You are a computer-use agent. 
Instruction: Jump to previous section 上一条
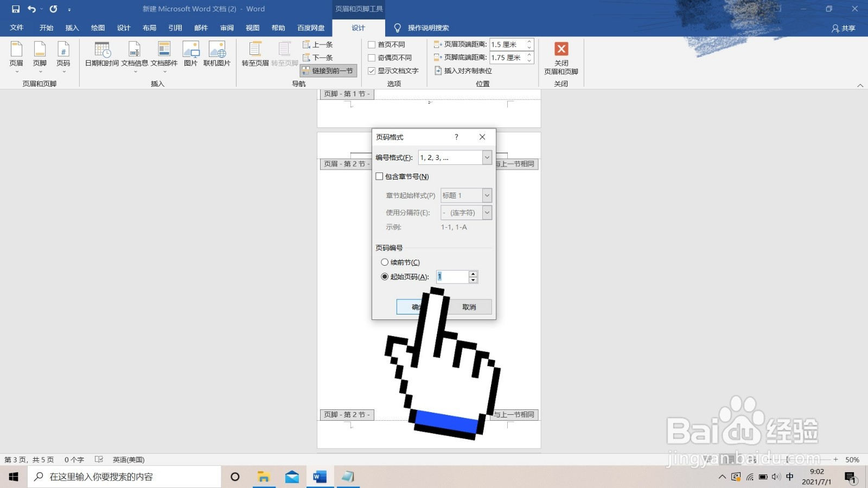318,44
